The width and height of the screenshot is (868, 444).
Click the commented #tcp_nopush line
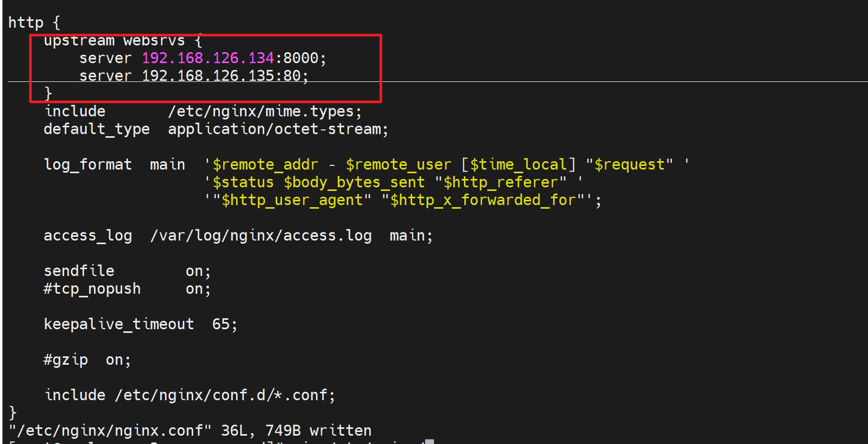click(x=92, y=289)
